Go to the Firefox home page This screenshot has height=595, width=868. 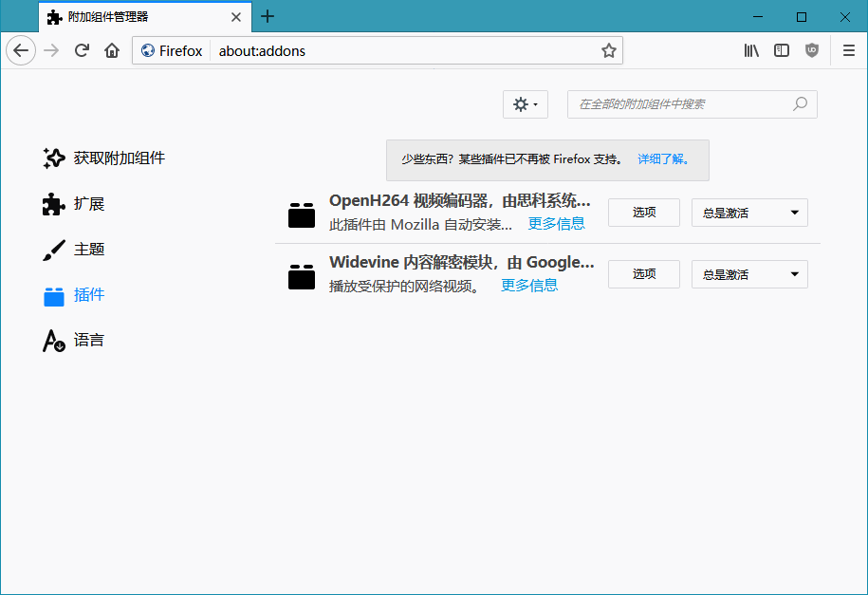pos(111,50)
